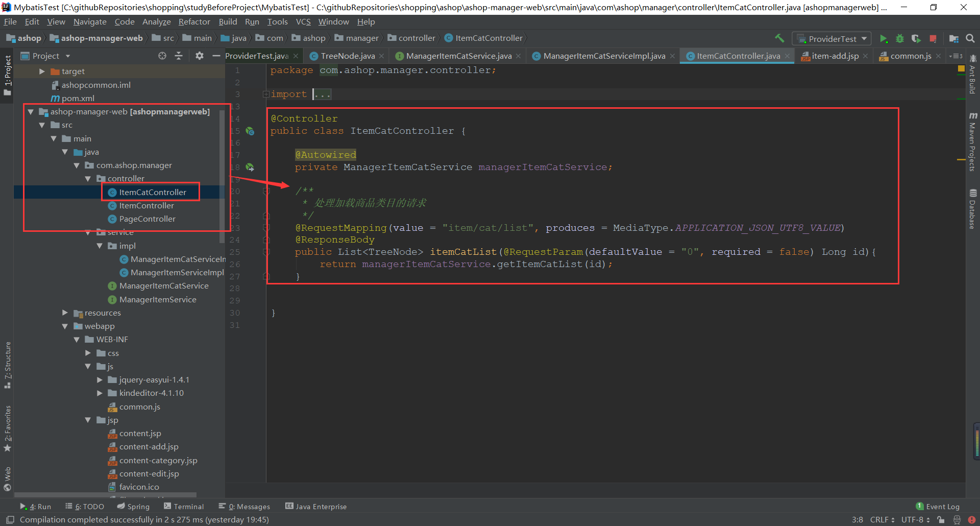Toggle read-only lock icon in status bar

coord(941,520)
